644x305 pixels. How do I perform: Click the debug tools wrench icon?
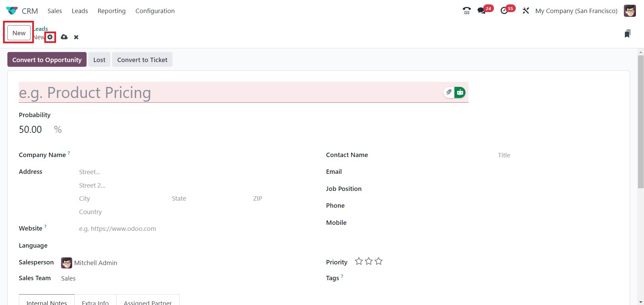tap(526, 11)
